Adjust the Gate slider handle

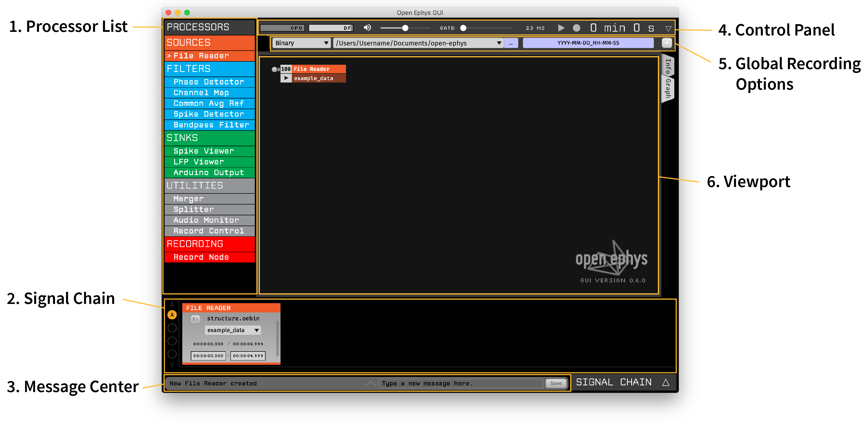coord(463,28)
